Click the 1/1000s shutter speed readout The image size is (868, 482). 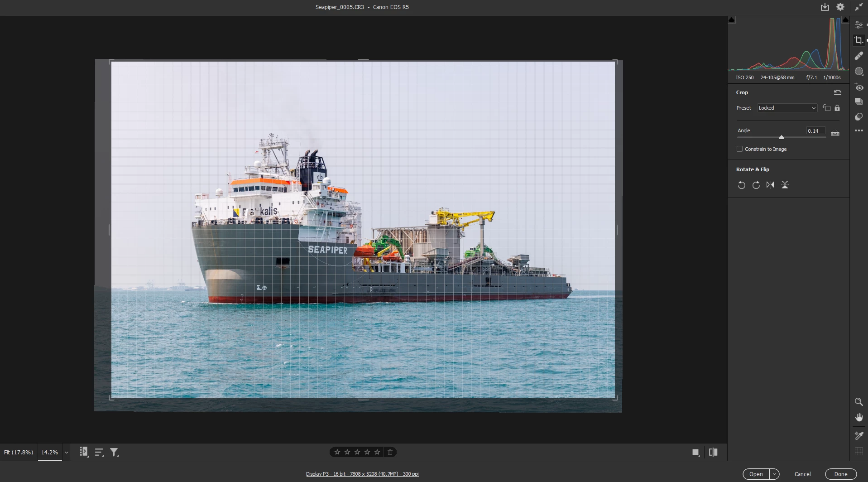point(832,77)
